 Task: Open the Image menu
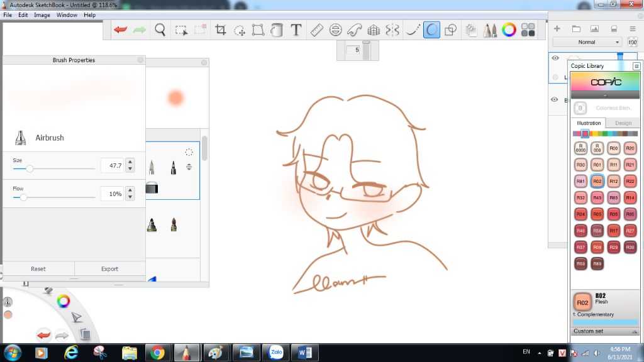(42, 15)
